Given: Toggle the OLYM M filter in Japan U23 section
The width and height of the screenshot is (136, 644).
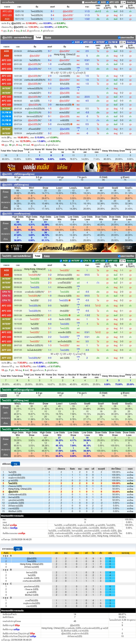Looking at the screenshot, I should pos(107,42).
